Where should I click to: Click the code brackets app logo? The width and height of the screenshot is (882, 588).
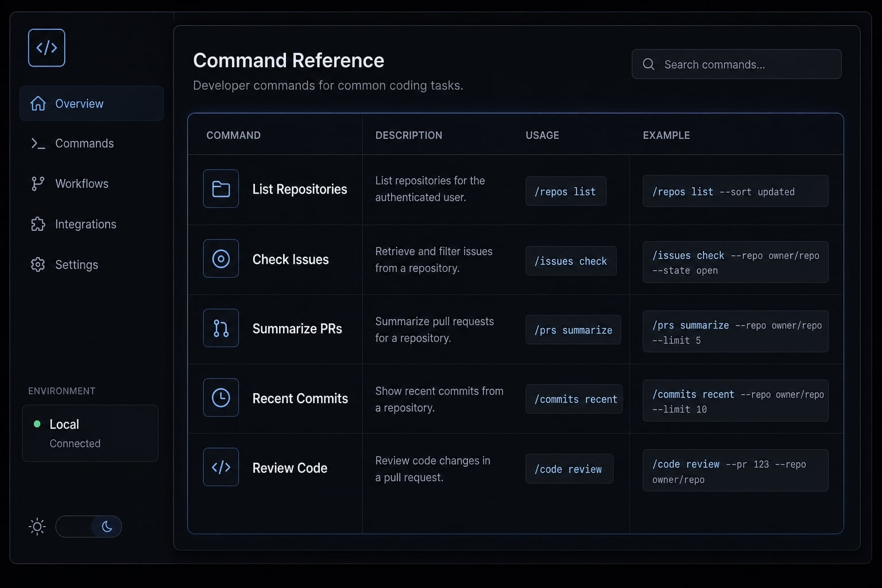pos(47,48)
